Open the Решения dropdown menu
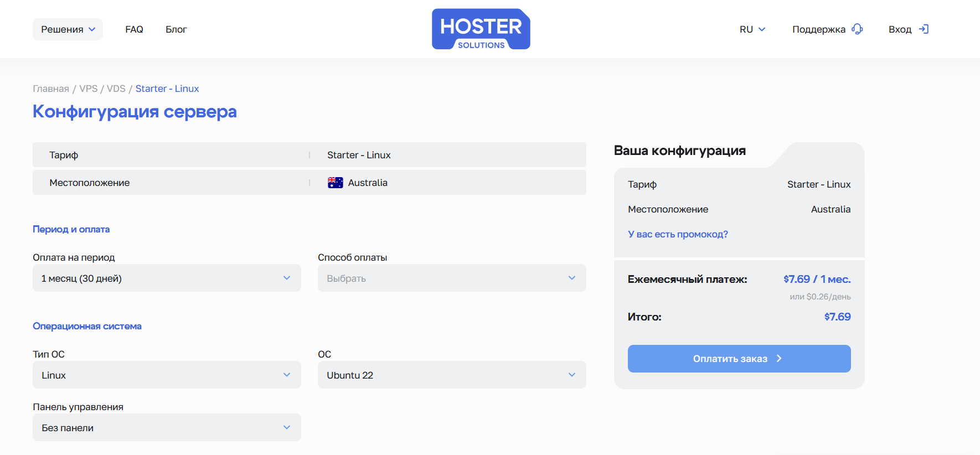The width and height of the screenshot is (980, 455). pos(68,29)
